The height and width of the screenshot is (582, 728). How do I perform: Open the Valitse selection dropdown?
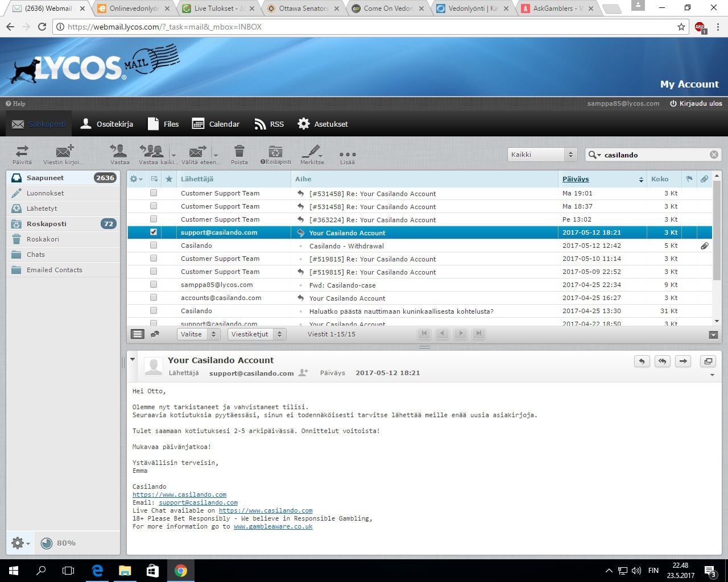pos(198,334)
